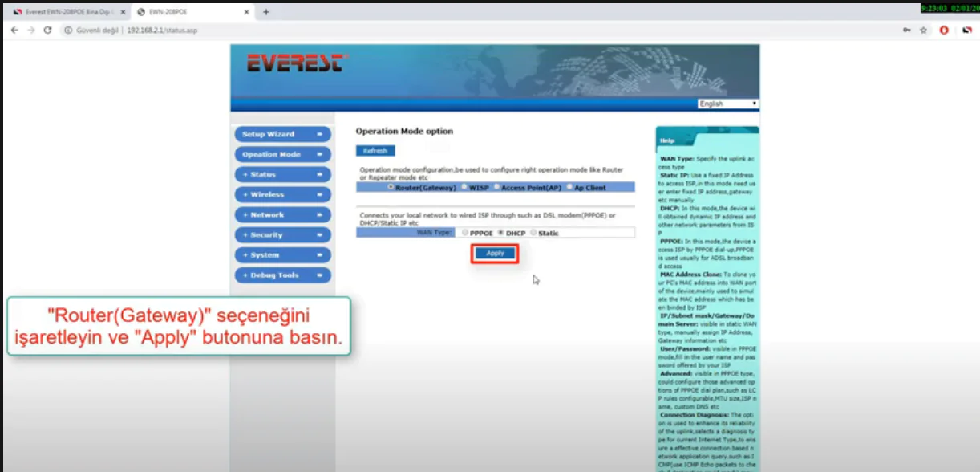
Task: Expand the Network menu section
Action: (282, 214)
